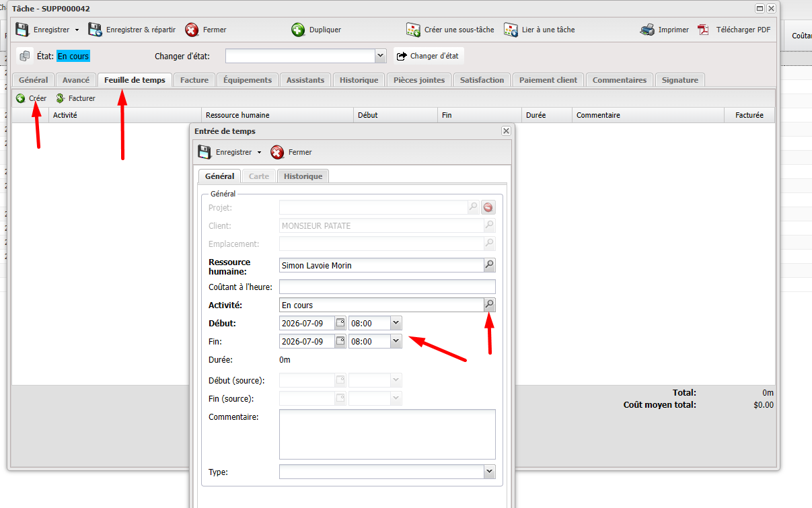
Task: Click the Début date field
Action: [x=307, y=323]
